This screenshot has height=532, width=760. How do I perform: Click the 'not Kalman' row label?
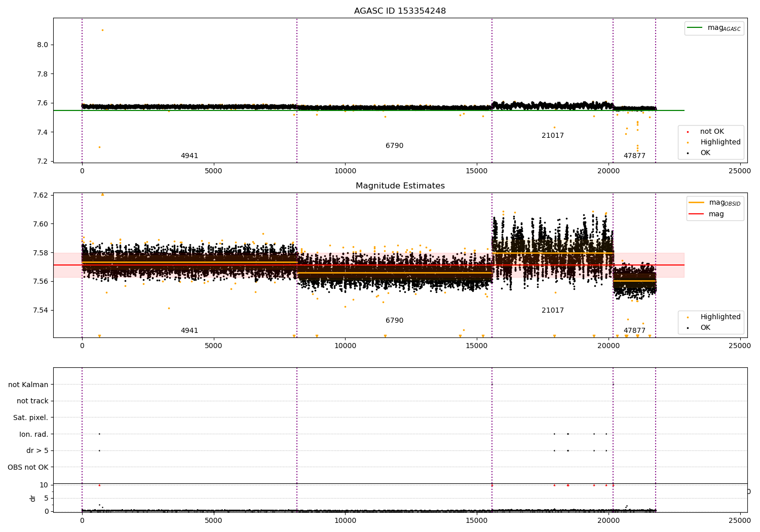point(28,385)
